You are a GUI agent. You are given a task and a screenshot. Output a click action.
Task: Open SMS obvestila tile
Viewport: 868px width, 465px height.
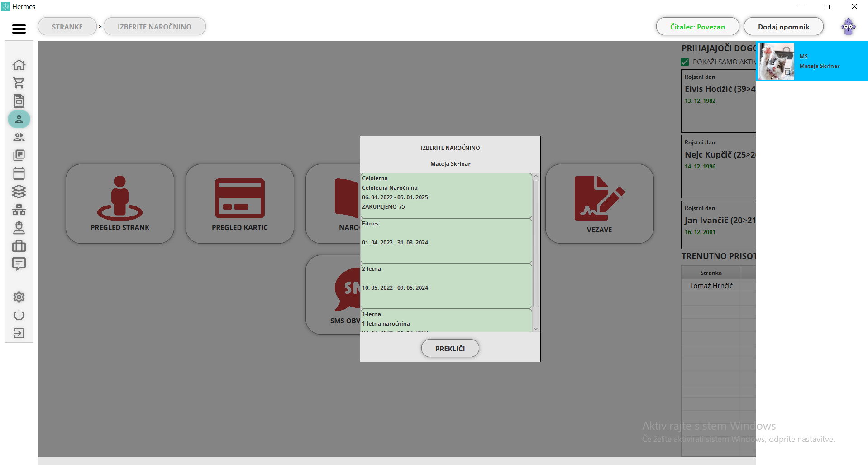pos(333,295)
